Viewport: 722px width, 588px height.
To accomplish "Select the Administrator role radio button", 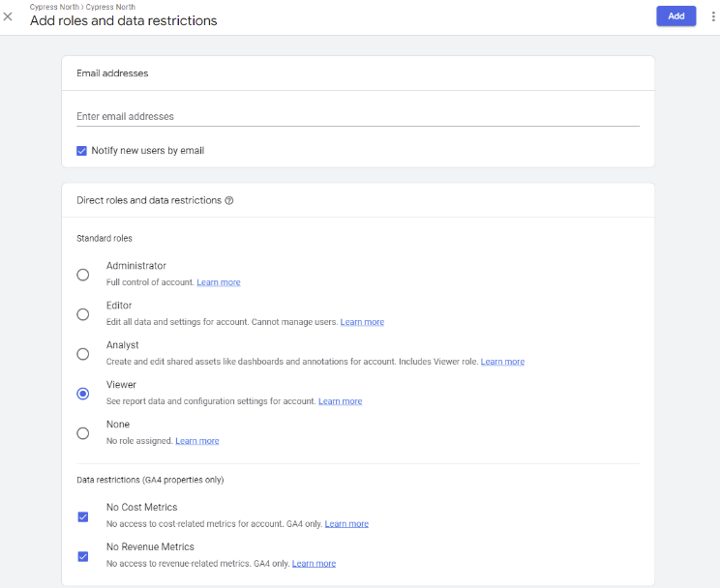I will 83,275.
